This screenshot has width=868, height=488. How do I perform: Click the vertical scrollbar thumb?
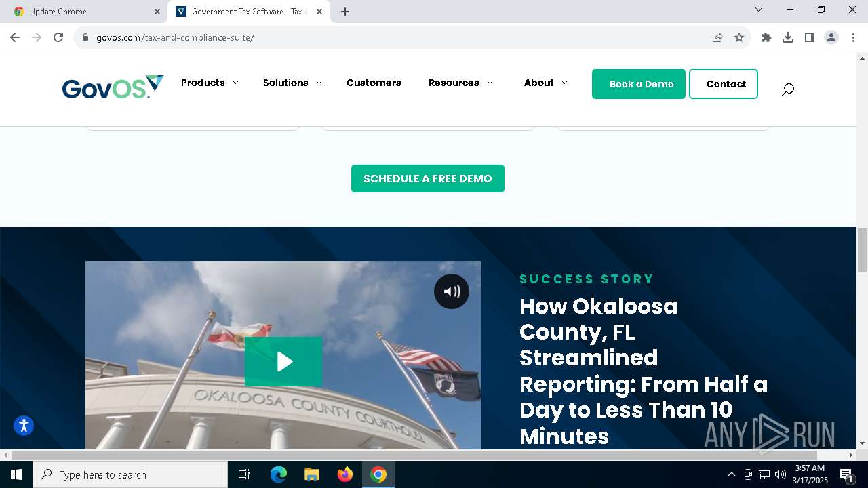point(862,251)
